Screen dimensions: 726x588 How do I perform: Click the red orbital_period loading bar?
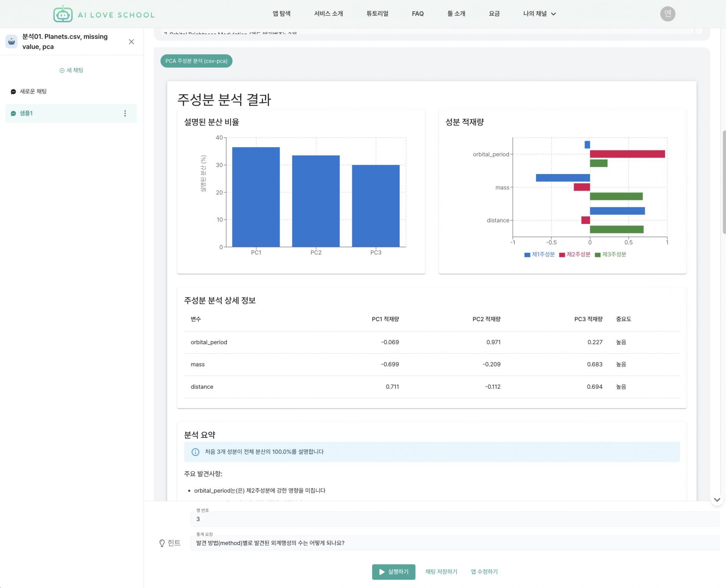(627, 154)
